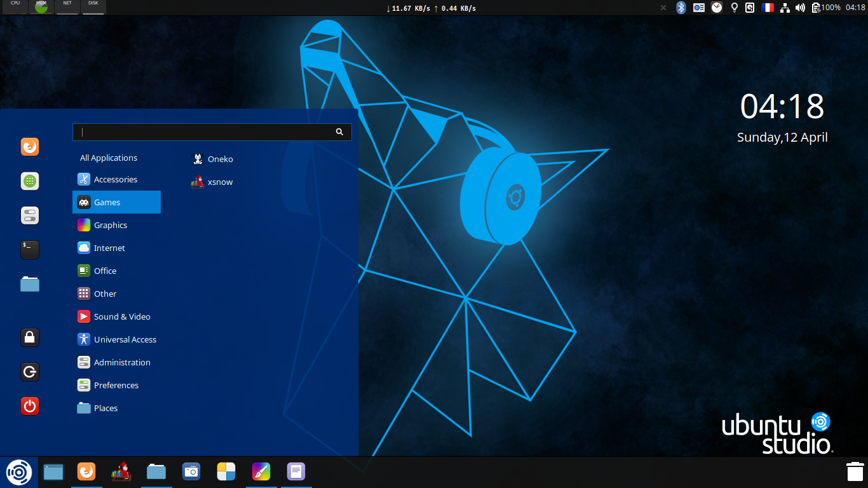Open the disk search tray icon
This screenshot has width=868, height=488.
pyautogui.click(x=750, y=8)
